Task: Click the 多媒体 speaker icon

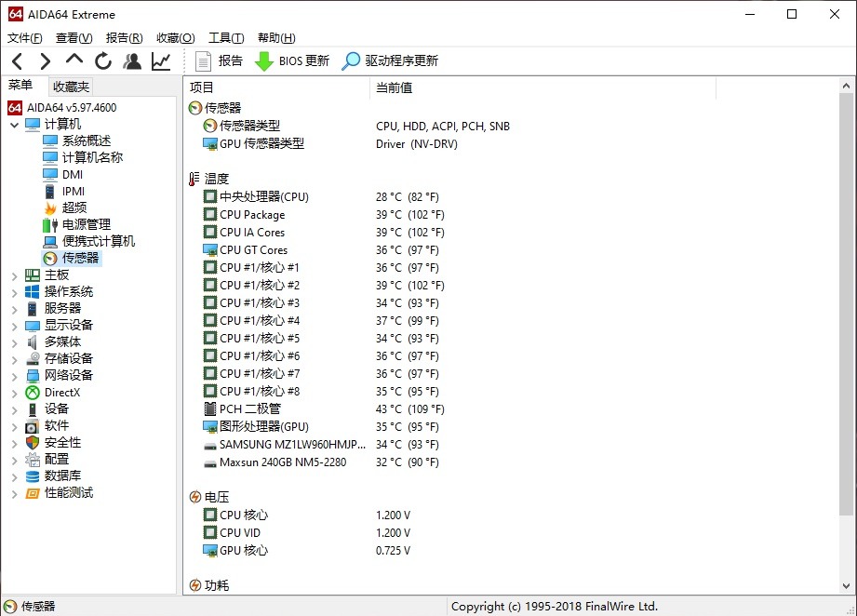Action: pyautogui.click(x=33, y=342)
